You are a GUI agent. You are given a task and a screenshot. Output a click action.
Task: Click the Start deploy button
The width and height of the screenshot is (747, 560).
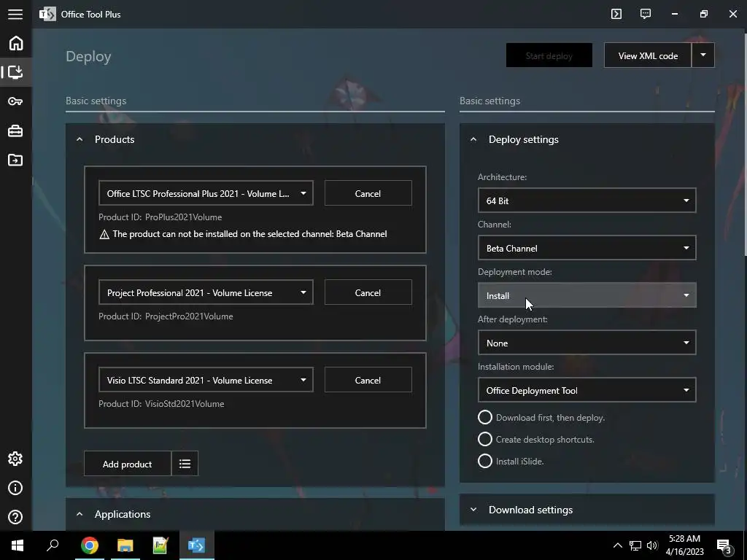(549, 55)
